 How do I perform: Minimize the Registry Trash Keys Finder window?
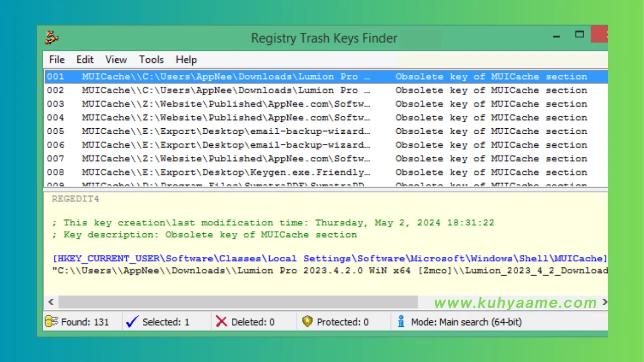point(557,35)
